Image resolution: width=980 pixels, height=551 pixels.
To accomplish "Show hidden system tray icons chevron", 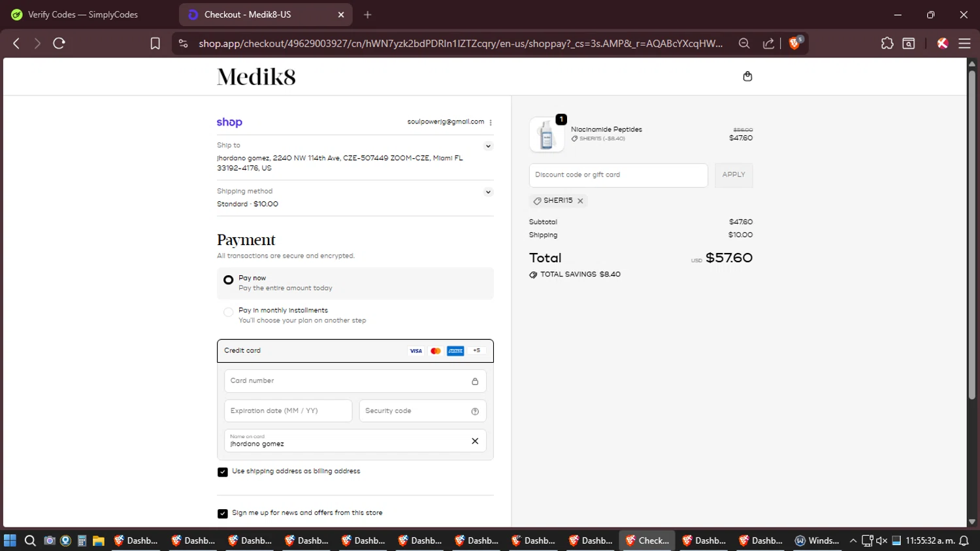I will (x=853, y=541).
